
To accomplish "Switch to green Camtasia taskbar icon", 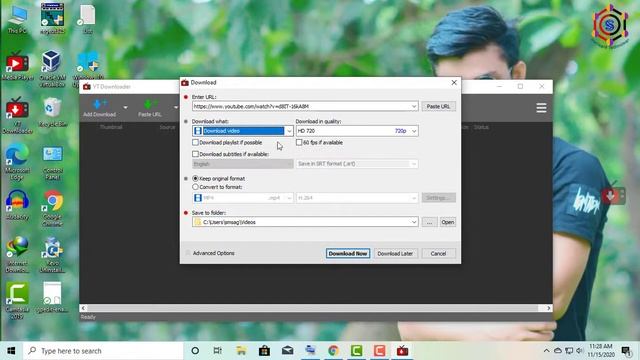I will 356,351.
